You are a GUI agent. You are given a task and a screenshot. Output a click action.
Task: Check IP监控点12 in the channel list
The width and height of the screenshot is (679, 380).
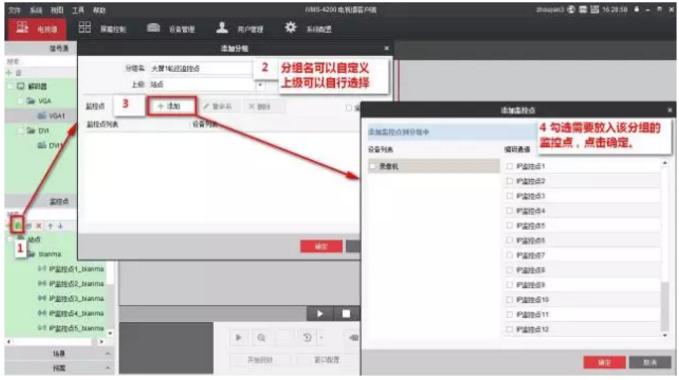(510, 329)
